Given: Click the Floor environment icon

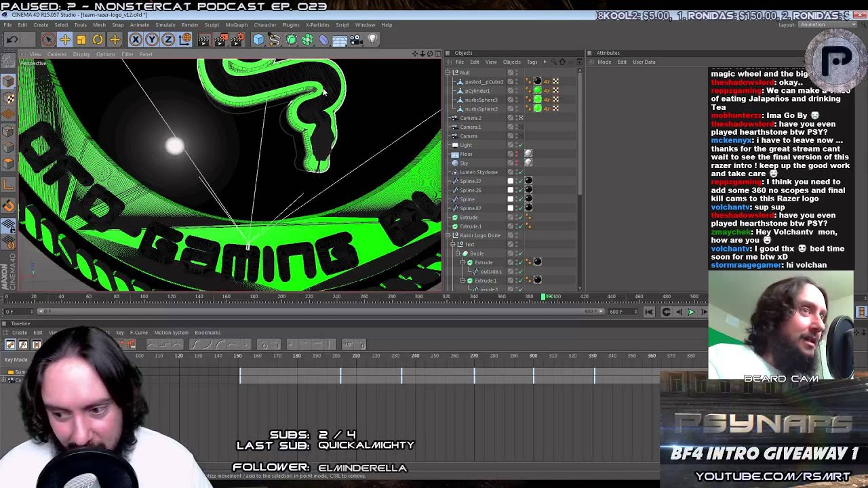Looking at the screenshot, I should [340, 40].
